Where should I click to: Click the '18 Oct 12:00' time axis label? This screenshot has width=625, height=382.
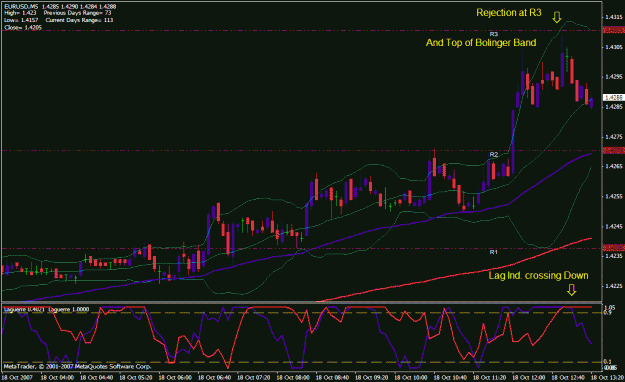click(529, 377)
